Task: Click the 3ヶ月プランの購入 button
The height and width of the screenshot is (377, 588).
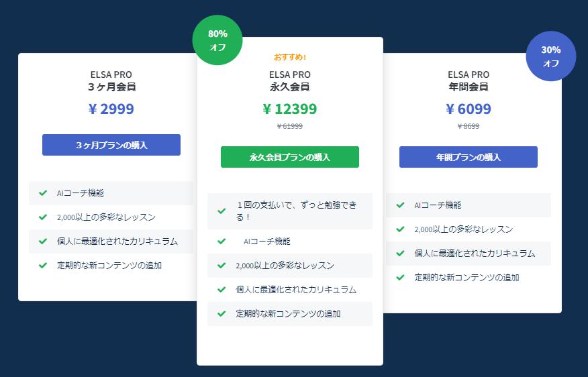Action: 111,145
